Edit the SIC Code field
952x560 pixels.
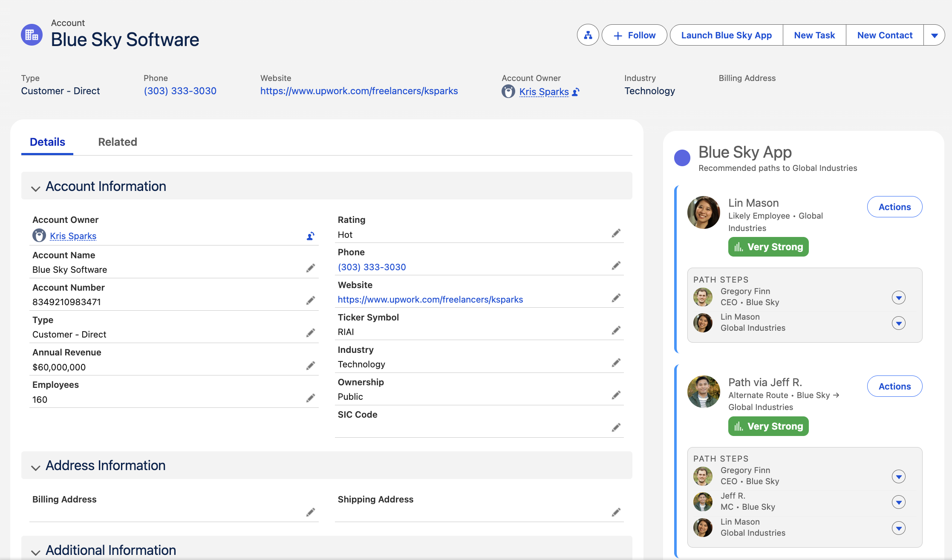(x=616, y=427)
